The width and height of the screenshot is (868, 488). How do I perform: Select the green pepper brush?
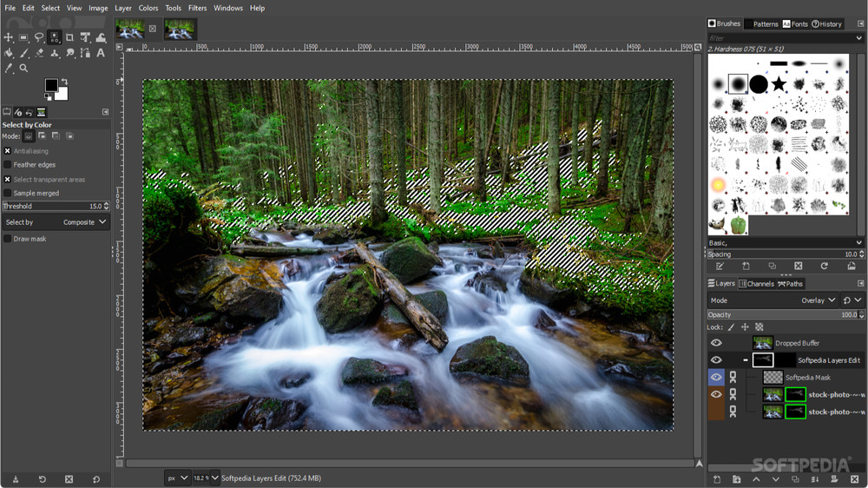pyautogui.click(x=739, y=225)
